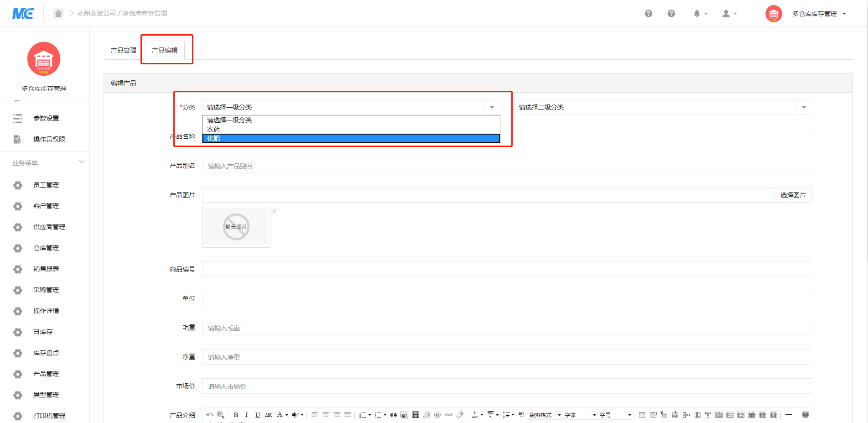This screenshot has height=423, width=868.
Task: Align text left in the editor
Action: (315, 415)
